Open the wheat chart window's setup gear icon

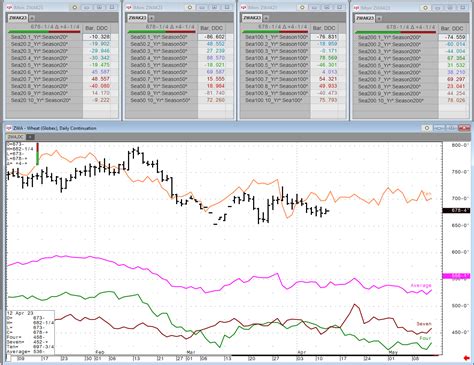pos(427,128)
